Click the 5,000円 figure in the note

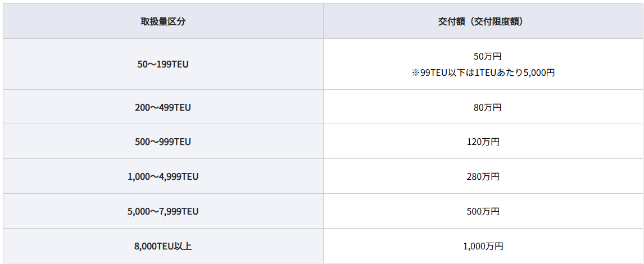(538, 73)
